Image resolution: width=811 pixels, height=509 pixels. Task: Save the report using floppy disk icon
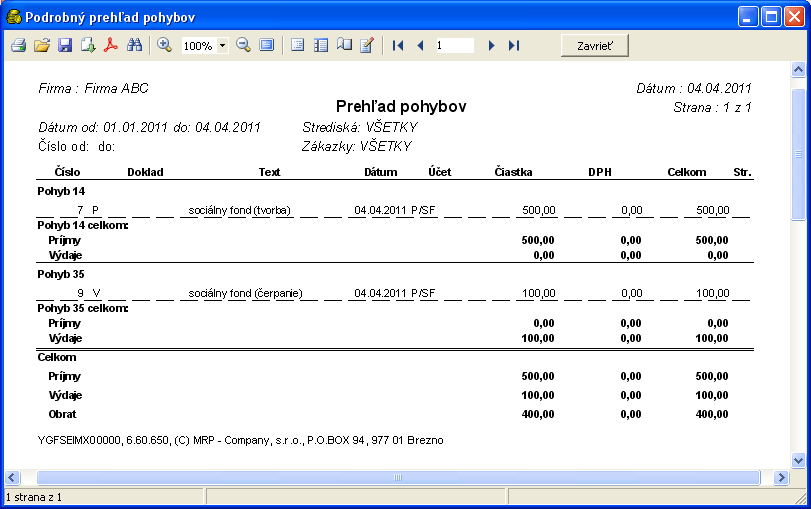(64, 46)
